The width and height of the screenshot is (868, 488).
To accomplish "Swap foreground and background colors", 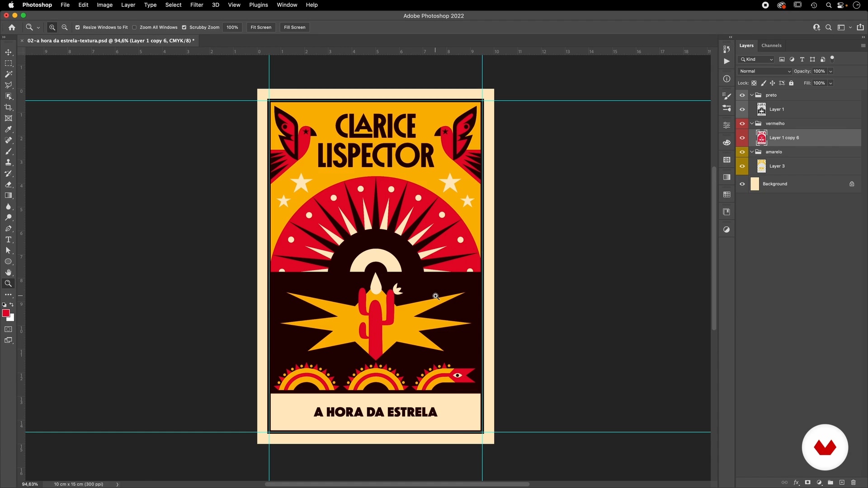I will coord(12,305).
